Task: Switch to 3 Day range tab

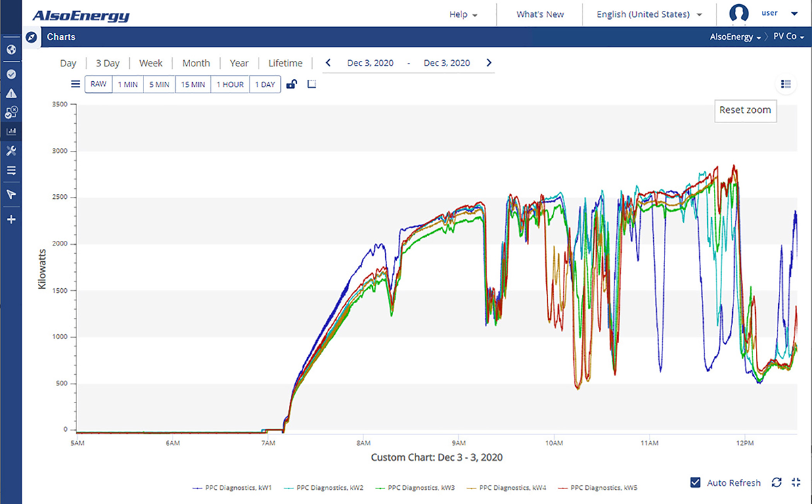Action: click(x=108, y=63)
